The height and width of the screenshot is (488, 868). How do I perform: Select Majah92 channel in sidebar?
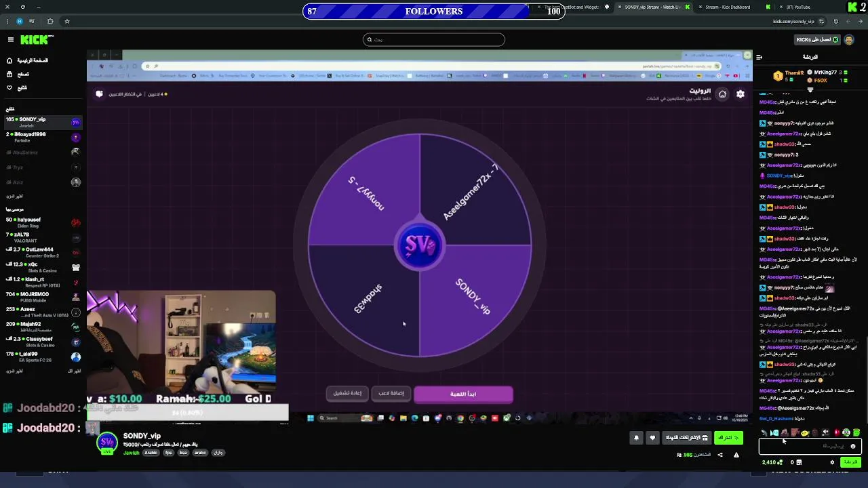(x=43, y=327)
